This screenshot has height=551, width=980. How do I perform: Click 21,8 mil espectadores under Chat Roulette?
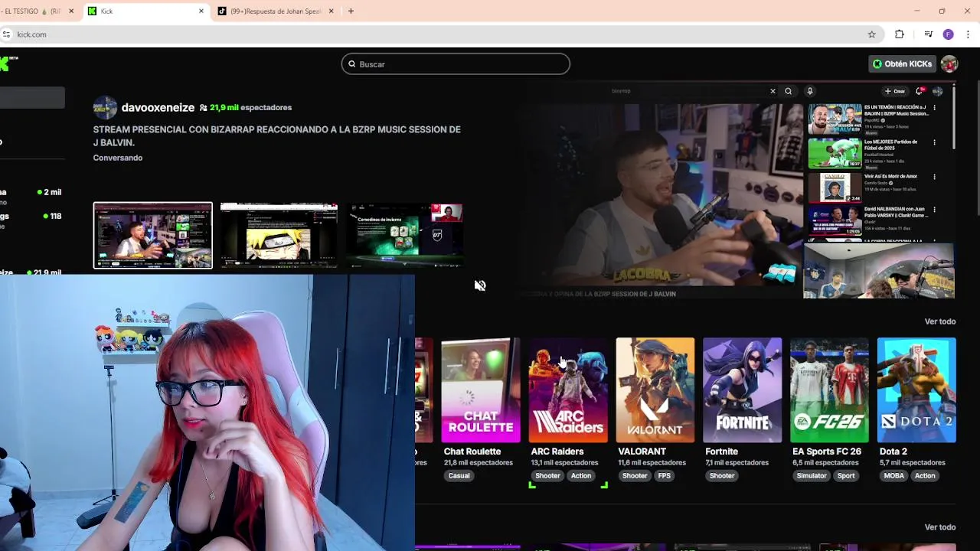point(479,463)
